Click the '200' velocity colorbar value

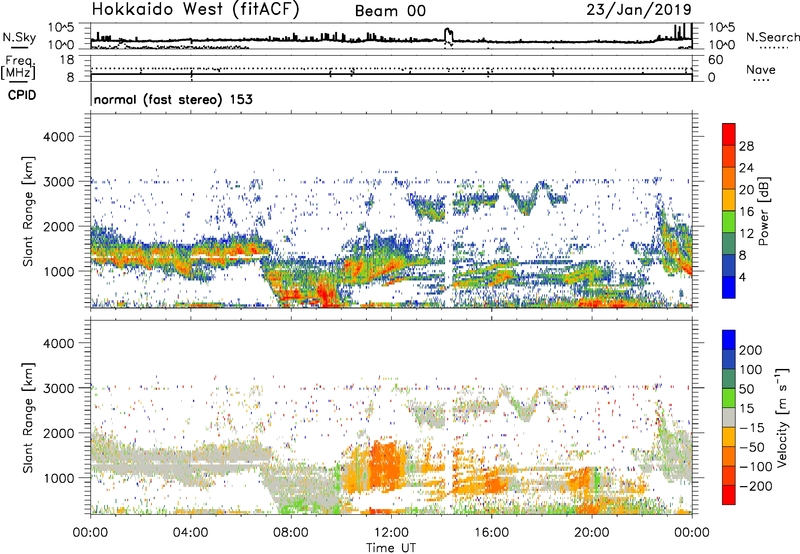(751, 350)
